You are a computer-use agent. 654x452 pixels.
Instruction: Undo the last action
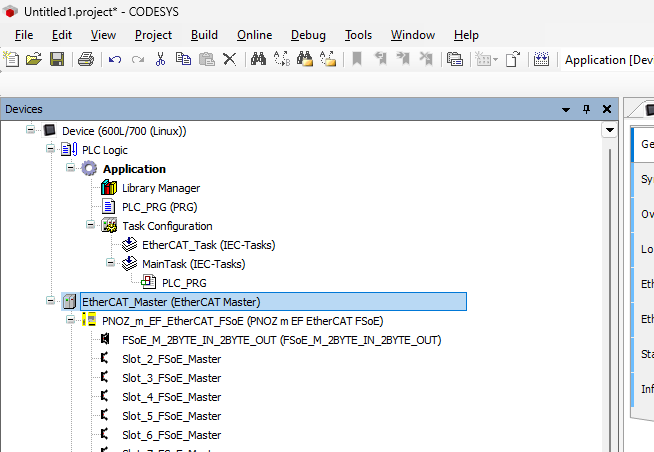click(115, 60)
